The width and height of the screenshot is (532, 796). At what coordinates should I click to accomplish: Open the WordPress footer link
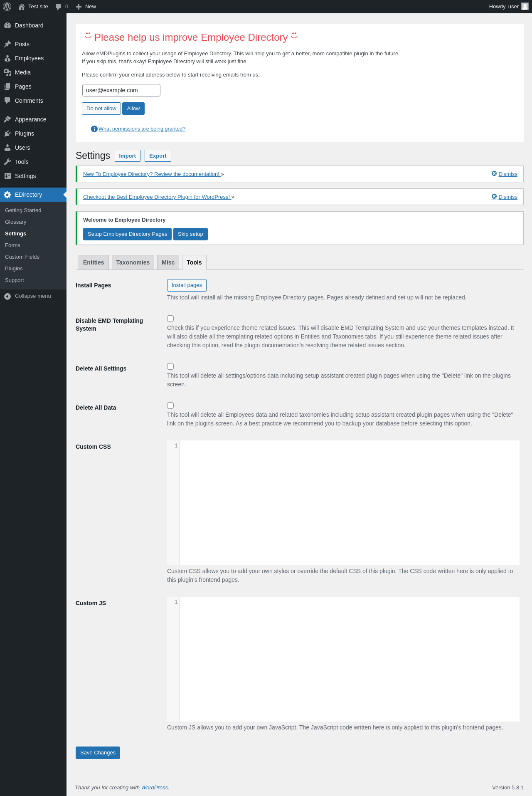pos(155,788)
